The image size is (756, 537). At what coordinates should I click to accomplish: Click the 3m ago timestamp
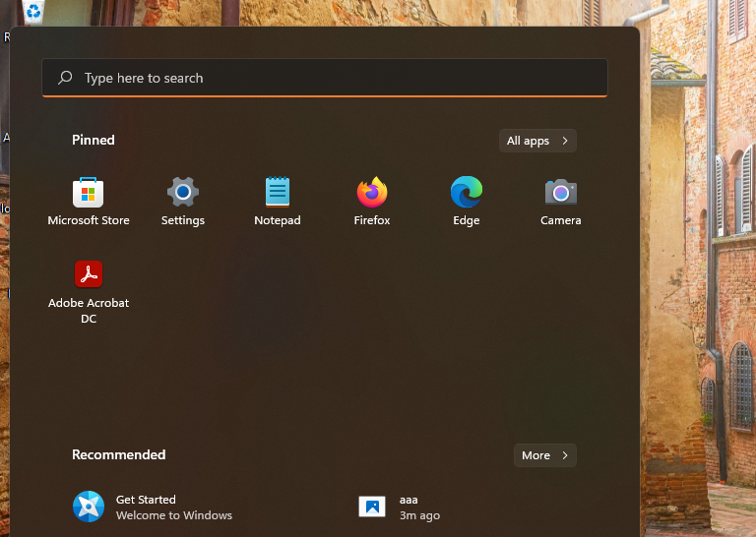coord(419,515)
